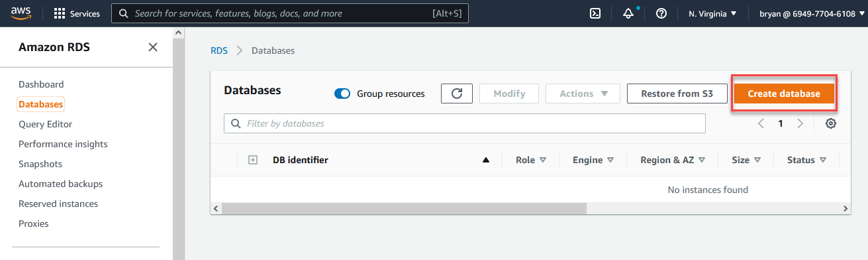This screenshot has width=868, height=260.
Task: Expand all rows plus icon in table header
Action: click(x=252, y=160)
